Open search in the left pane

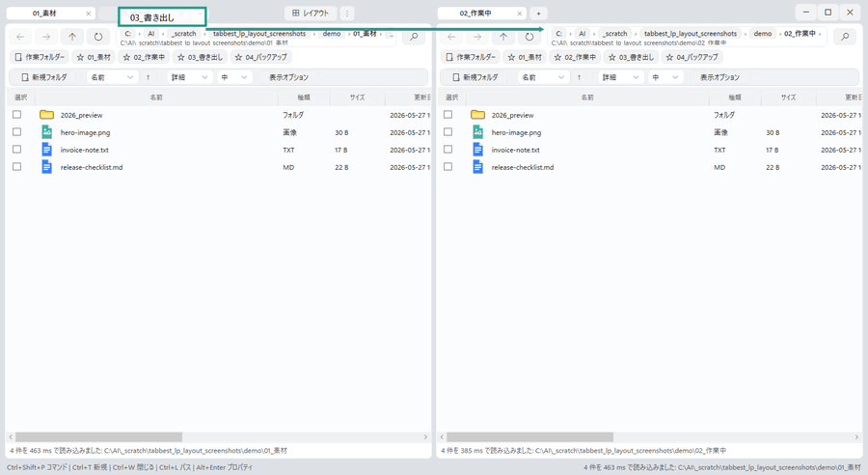(x=414, y=37)
